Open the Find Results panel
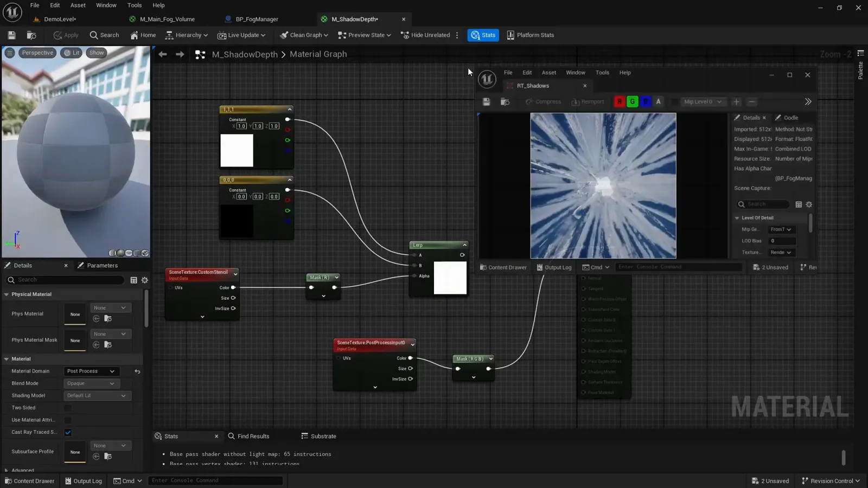Image resolution: width=868 pixels, height=488 pixels. 248,436
